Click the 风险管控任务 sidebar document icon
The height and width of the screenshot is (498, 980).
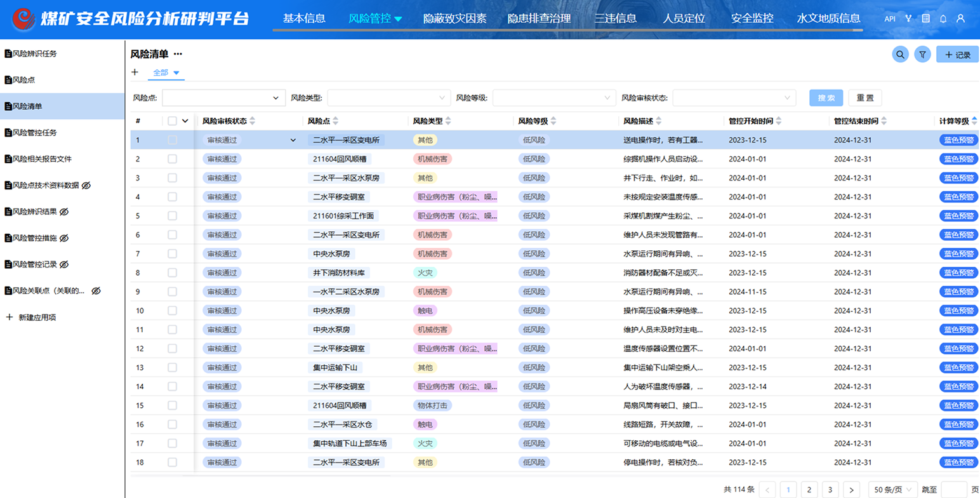pyautogui.click(x=8, y=133)
